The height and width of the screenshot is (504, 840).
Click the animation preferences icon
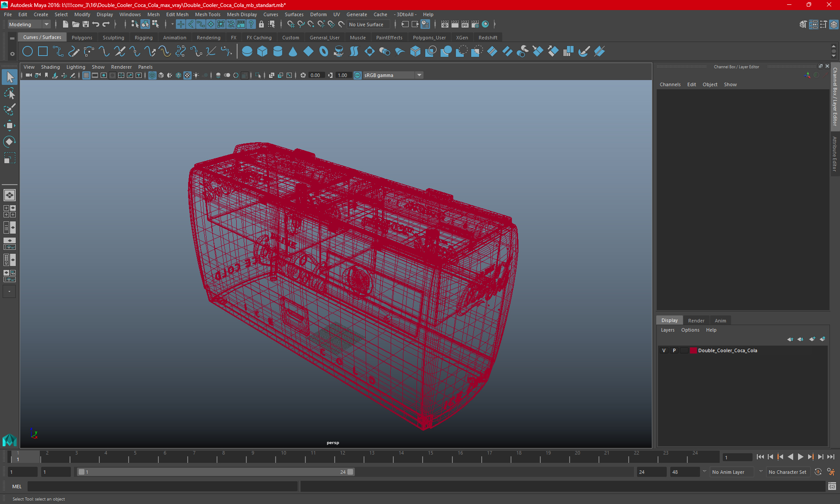click(831, 472)
